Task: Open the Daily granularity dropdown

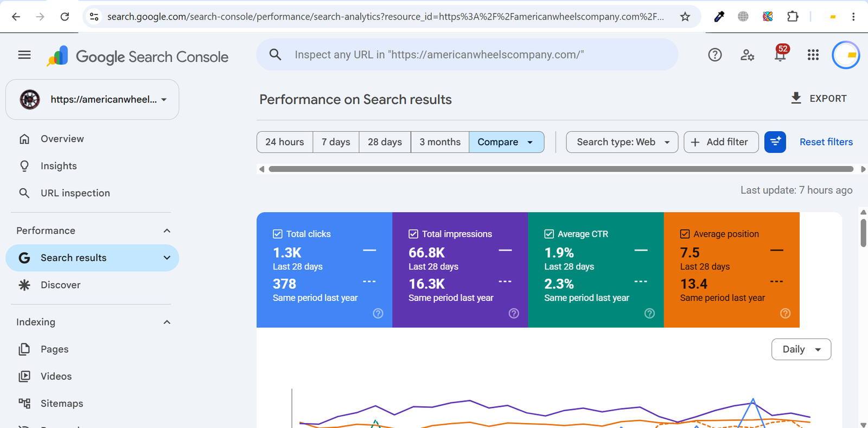Action: [x=801, y=349]
